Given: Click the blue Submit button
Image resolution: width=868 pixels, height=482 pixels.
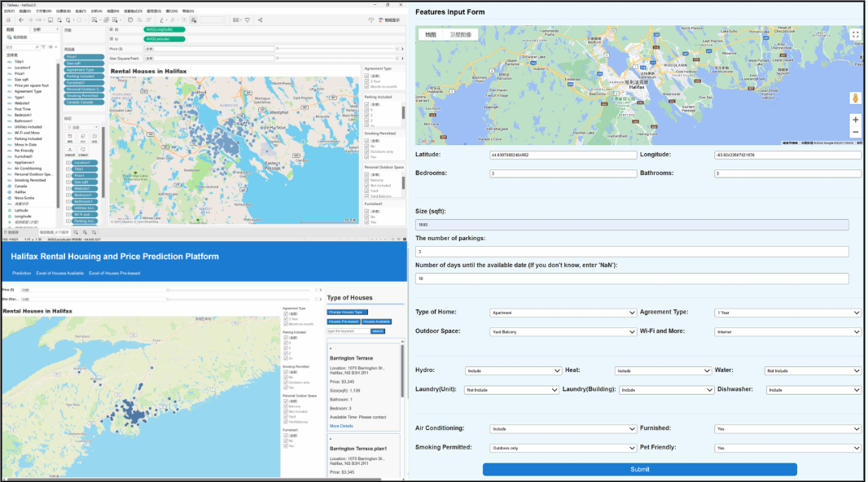Looking at the screenshot, I should (x=640, y=469).
